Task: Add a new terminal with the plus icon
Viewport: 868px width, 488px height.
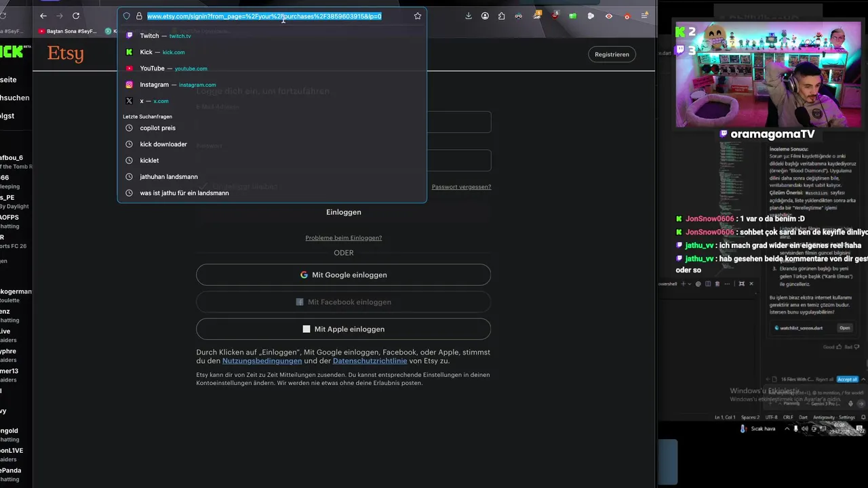Action: click(684, 284)
